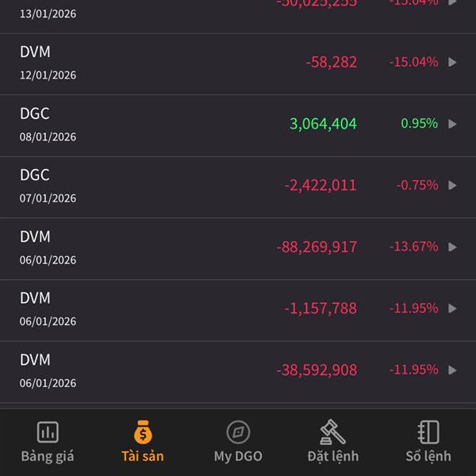
Task: Click the green 3,064,404 profit value
Action: [x=323, y=124]
